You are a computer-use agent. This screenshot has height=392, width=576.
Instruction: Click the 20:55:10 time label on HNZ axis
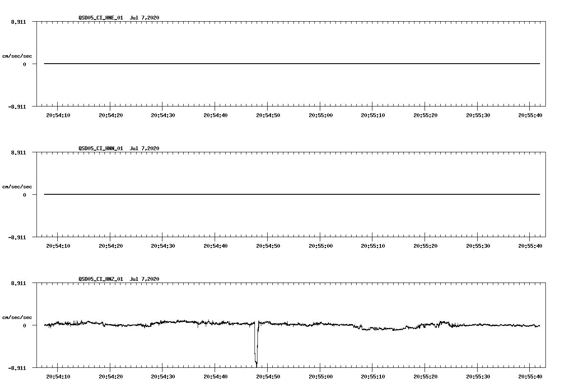(x=373, y=376)
